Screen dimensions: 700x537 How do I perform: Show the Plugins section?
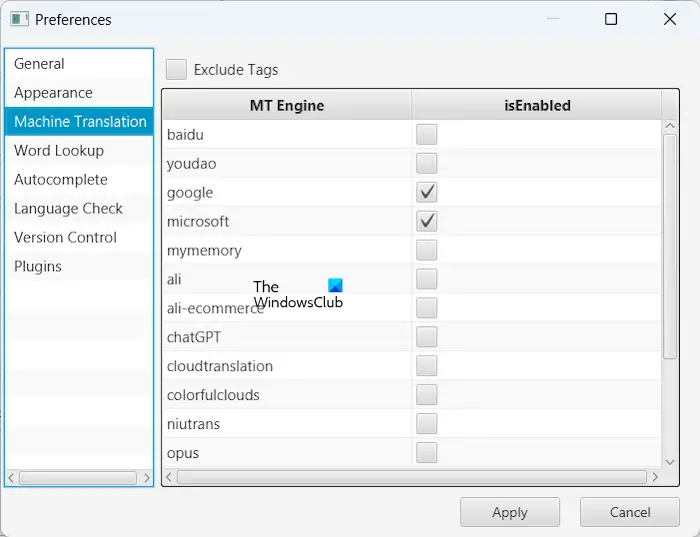[79, 266]
